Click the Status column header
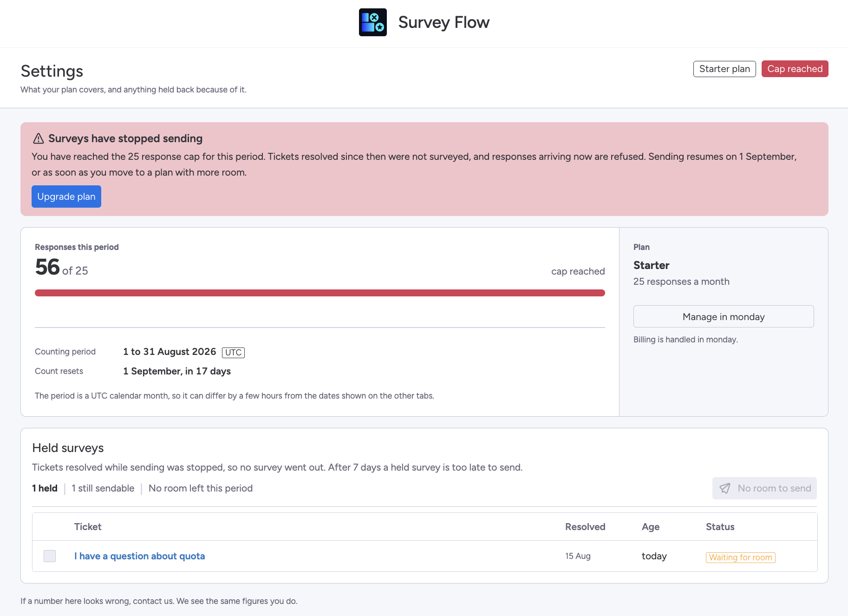848x616 pixels. tap(720, 527)
